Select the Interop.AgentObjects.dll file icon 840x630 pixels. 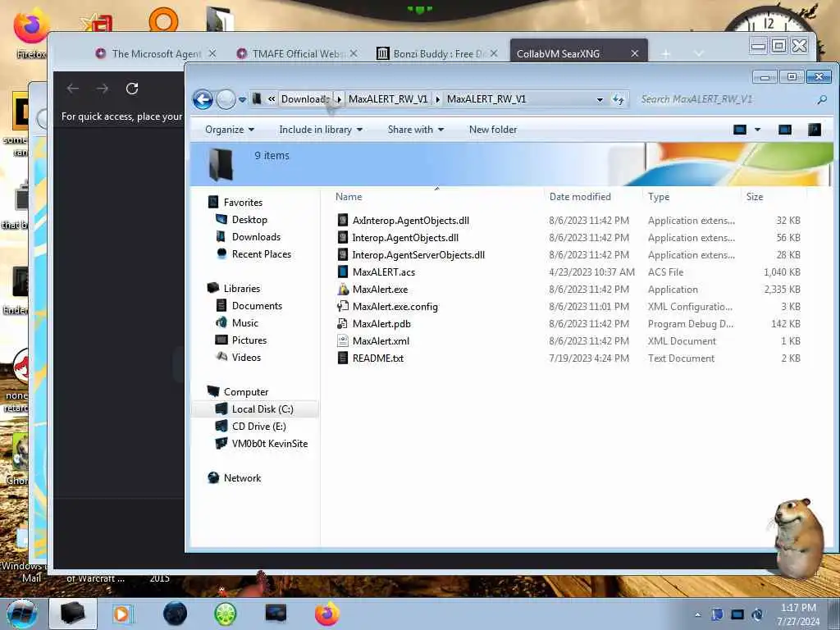click(x=343, y=237)
